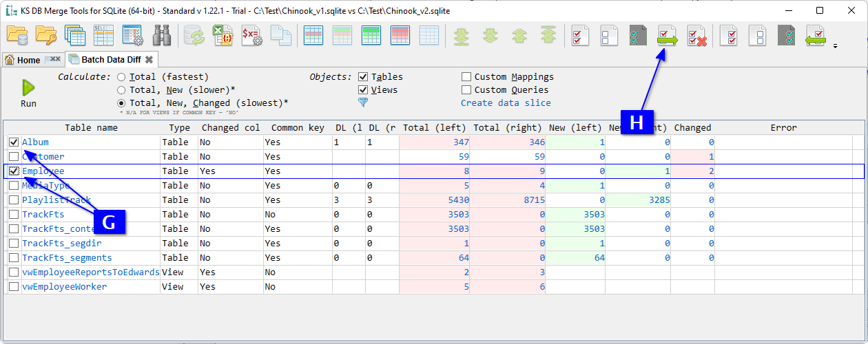
Task: Click the filter funnel icon under Views
Action: click(x=363, y=103)
